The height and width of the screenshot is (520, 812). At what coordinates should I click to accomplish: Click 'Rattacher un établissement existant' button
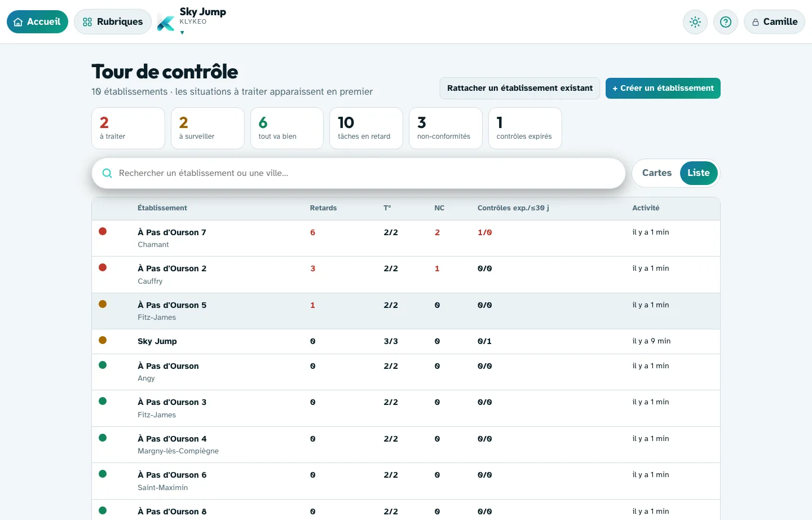520,88
